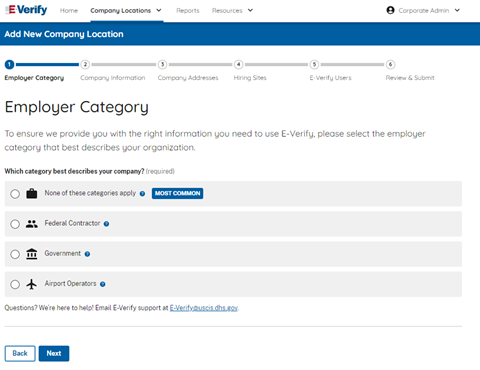480x370 pixels.
Task: Click the people icon for Federal Contractor
Action: pyautogui.click(x=32, y=224)
